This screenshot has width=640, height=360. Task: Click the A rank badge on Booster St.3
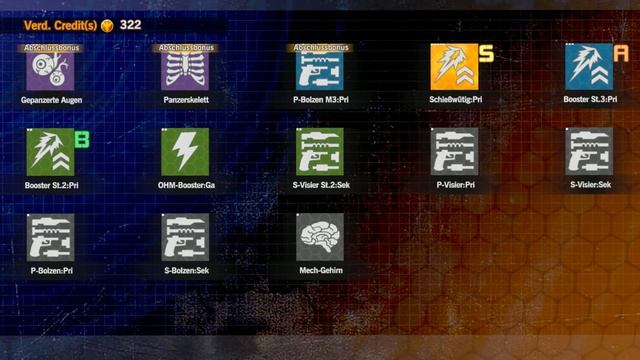tap(621, 53)
